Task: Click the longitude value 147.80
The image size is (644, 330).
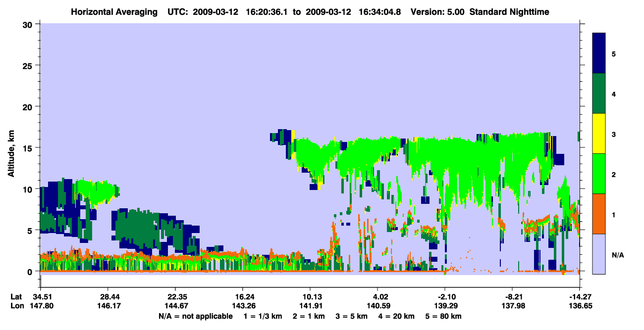Action: (x=41, y=306)
